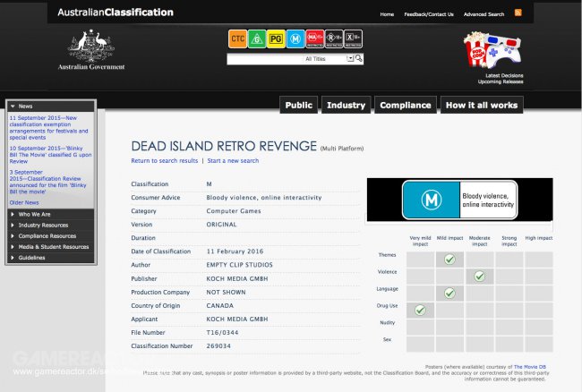
Task: Open Feedback/Contact Us page
Action: [429, 14]
